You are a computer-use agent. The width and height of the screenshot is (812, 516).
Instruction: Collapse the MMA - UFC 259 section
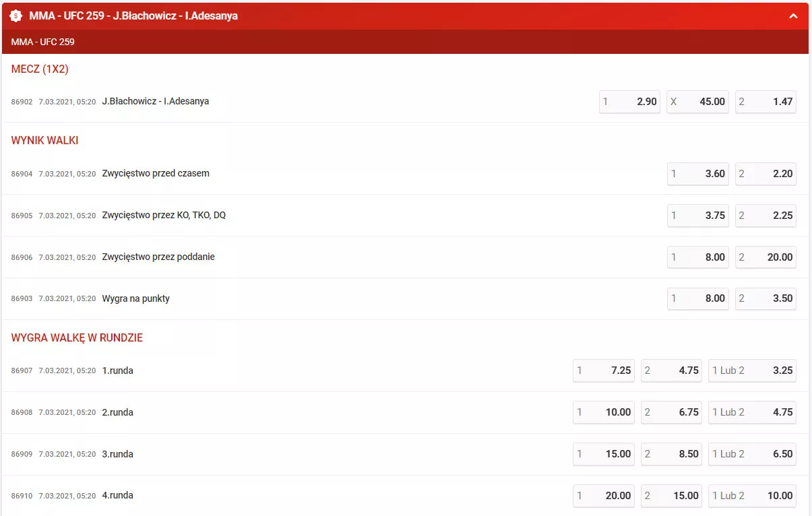[793, 15]
